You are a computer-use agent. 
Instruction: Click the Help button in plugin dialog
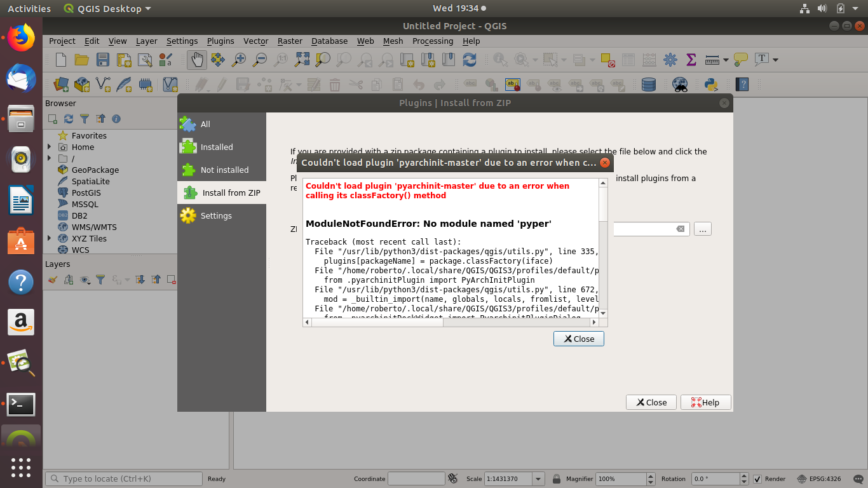pos(705,402)
